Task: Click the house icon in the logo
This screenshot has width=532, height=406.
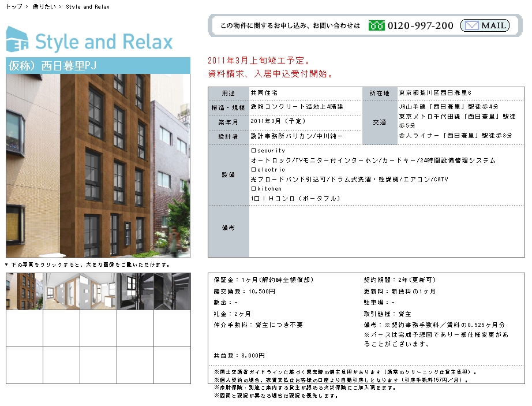Action: (17, 39)
